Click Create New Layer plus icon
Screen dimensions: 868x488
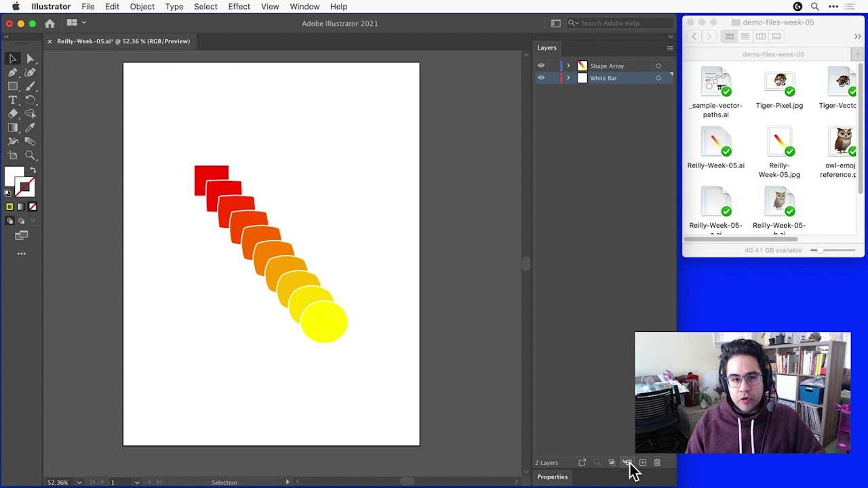(642, 462)
